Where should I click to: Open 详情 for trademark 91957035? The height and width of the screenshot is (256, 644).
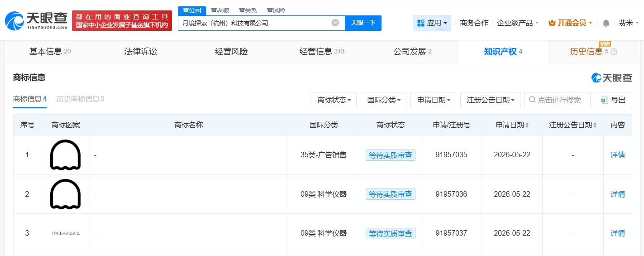[x=618, y=155]
